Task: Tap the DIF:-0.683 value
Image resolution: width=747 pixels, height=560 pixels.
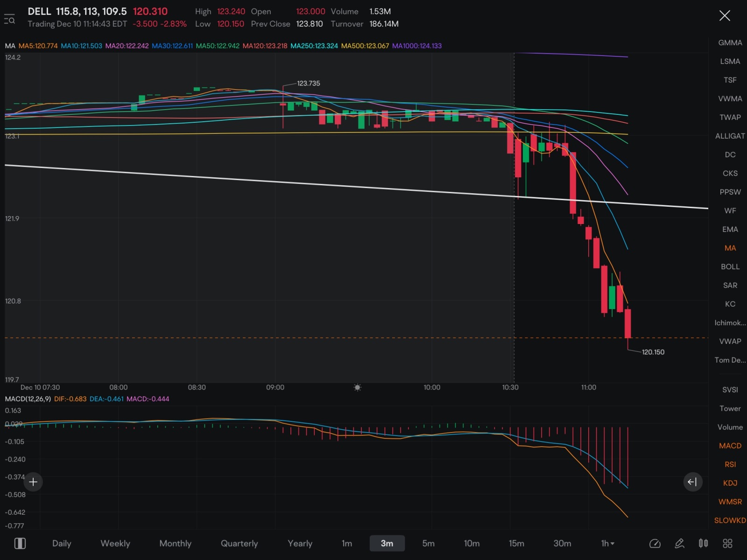Action: coord(70,399)
